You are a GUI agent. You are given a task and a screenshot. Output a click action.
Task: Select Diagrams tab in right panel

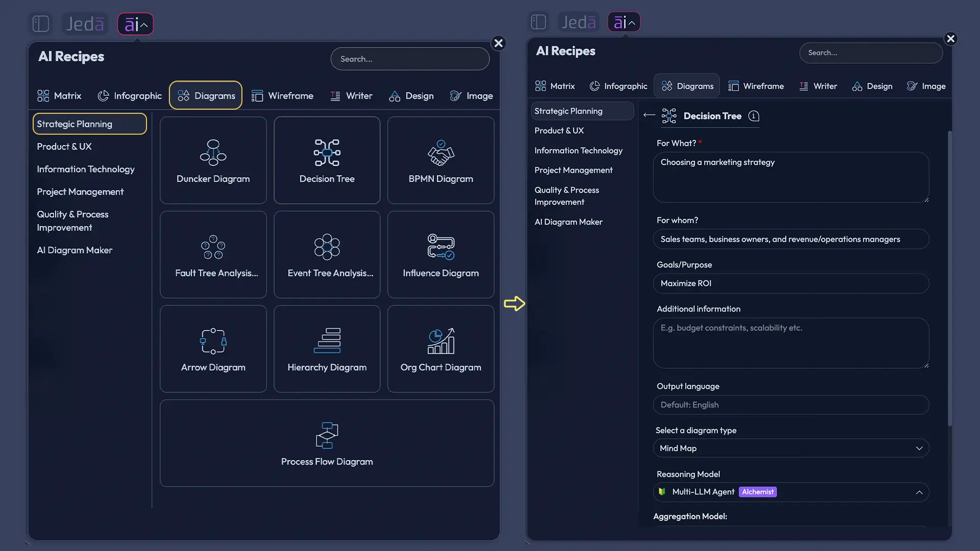(687, 86)
